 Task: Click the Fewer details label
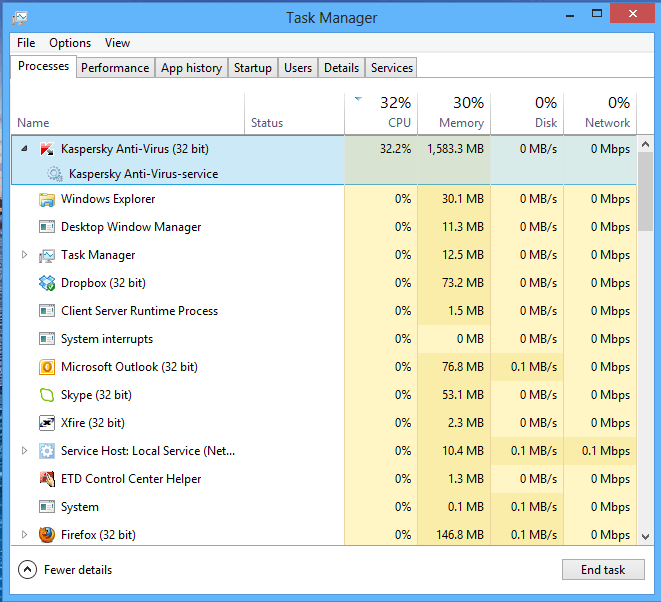tap(78, 570)
